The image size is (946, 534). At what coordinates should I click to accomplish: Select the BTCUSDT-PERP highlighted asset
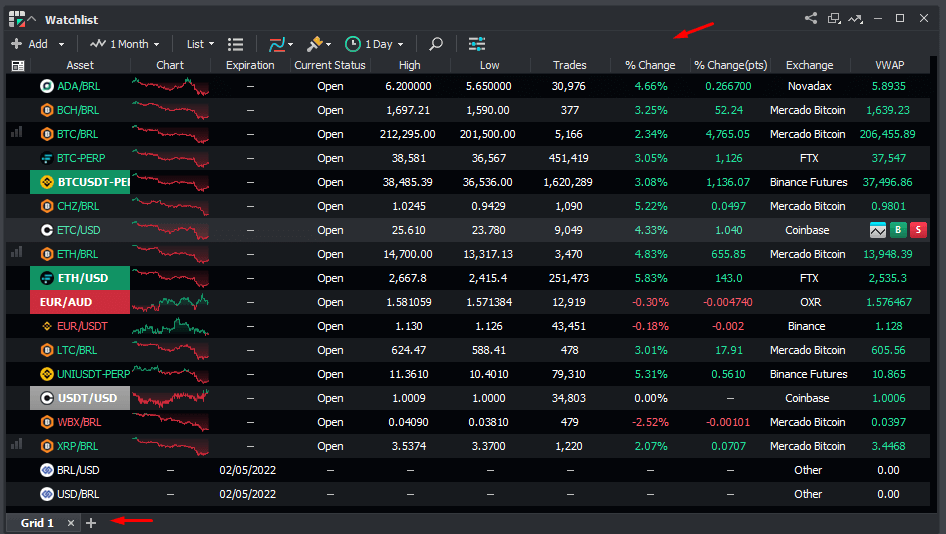[x=80, y=182]
